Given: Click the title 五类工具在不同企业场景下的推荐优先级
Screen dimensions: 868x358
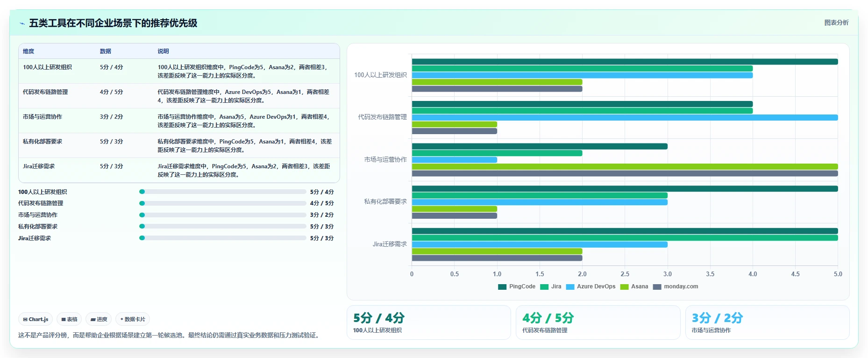Looking at the screenshot, I should click(x=113, y=23).
